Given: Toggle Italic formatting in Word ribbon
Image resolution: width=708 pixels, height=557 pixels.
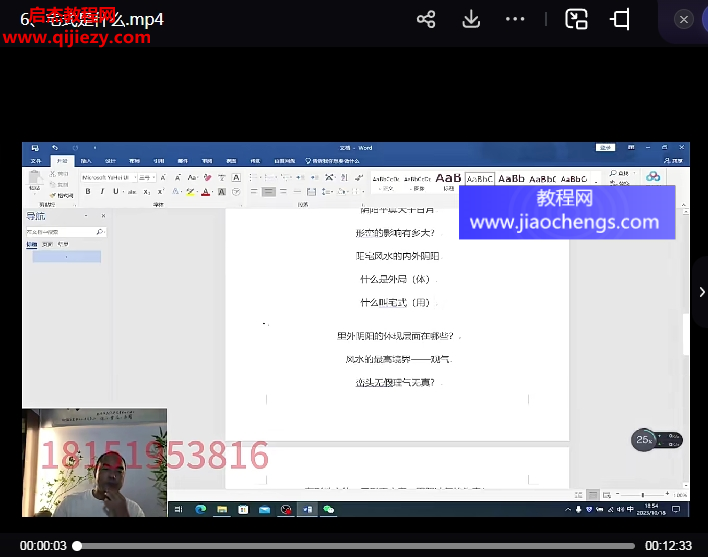Looking at the screenshot, I should coord(102,192).
